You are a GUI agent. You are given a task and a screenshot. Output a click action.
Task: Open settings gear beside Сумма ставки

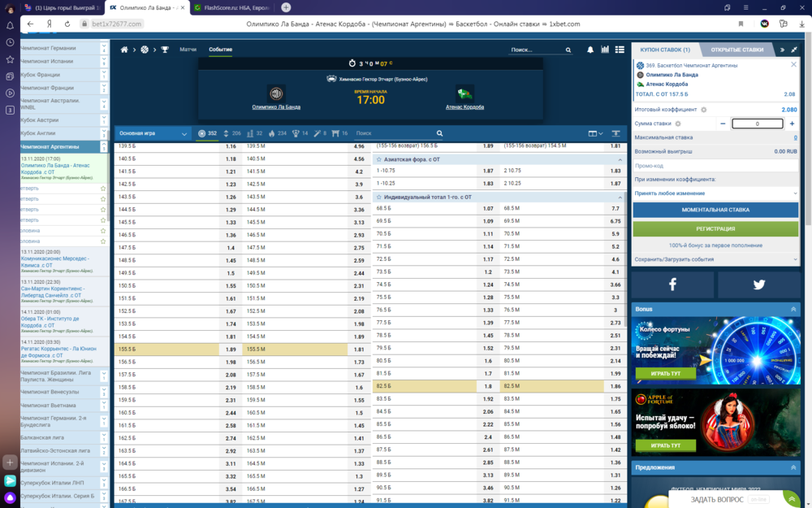click(x=678, y=124)
